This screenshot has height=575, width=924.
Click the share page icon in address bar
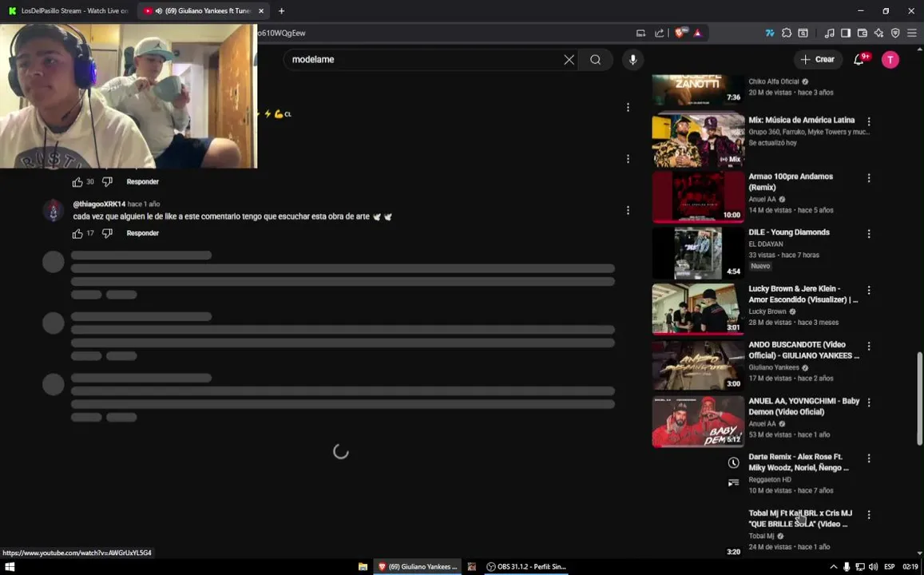660,33
